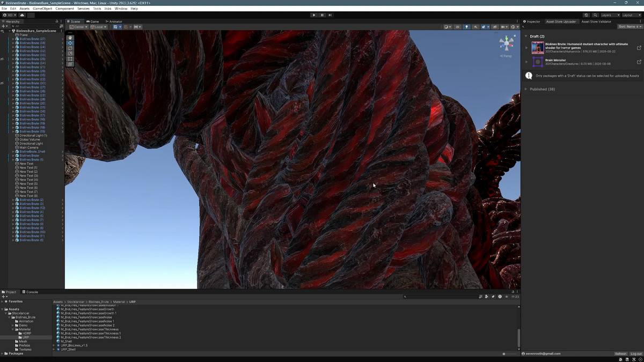Image resolution: width=644 pixels, height=362 pixels.
Task: Open the account KD dropdown
Action: (9, 15)
